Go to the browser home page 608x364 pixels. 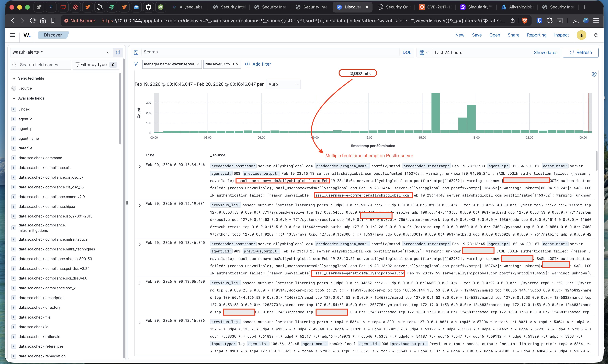(43, 21)
